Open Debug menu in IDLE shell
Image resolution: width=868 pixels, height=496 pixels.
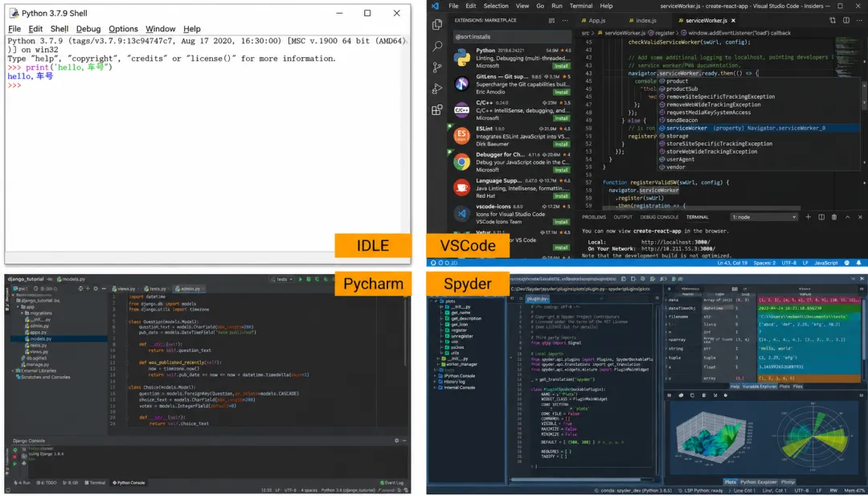pos(88,29)
